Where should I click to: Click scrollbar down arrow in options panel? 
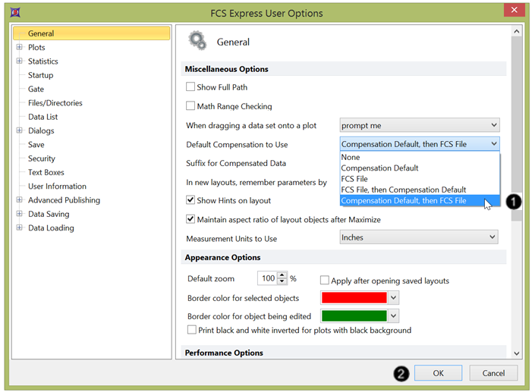tap(516, 353)
